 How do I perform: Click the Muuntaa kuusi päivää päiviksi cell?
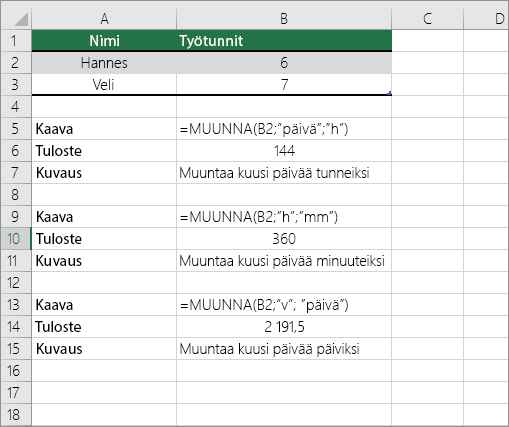click(284, 349)
